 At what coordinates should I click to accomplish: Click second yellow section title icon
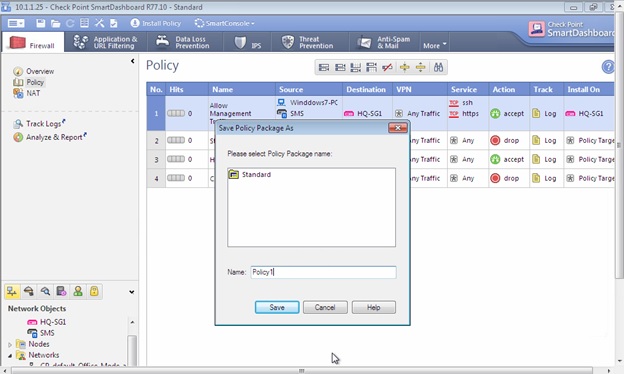[420, 67]
